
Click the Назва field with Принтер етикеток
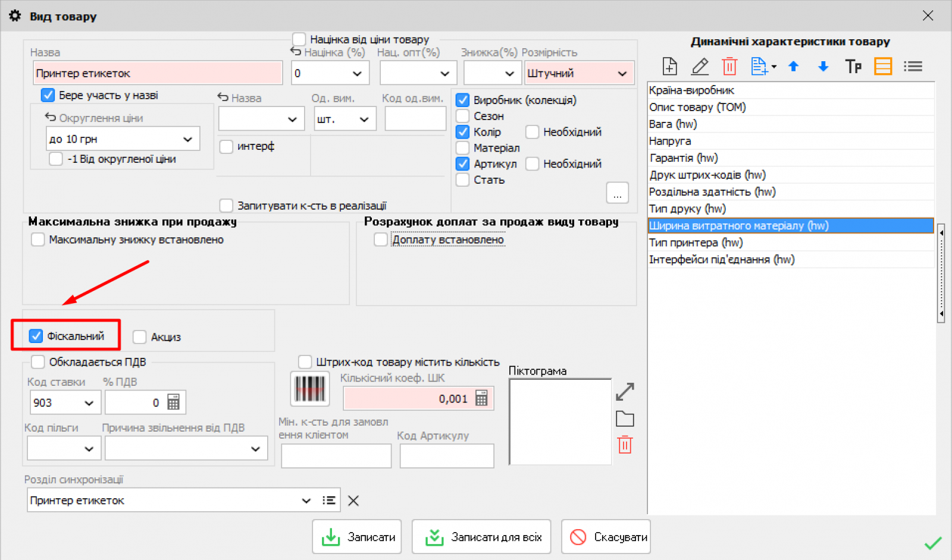point(157,74)
